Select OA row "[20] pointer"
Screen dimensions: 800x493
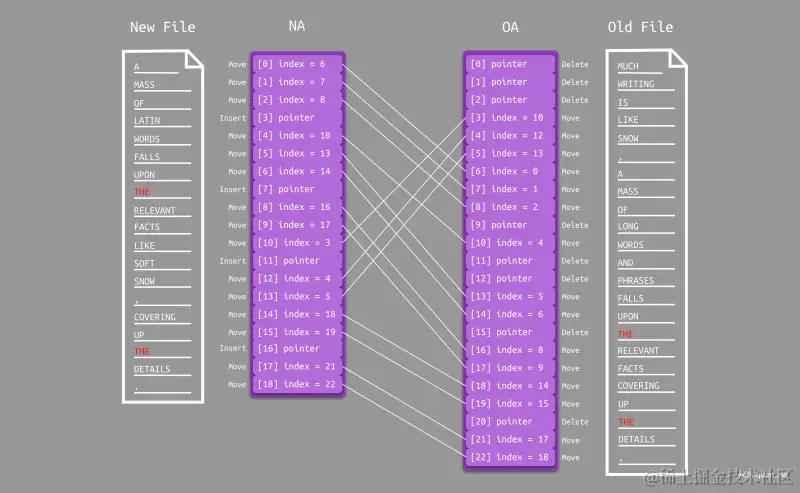click(x=510, y=421)
